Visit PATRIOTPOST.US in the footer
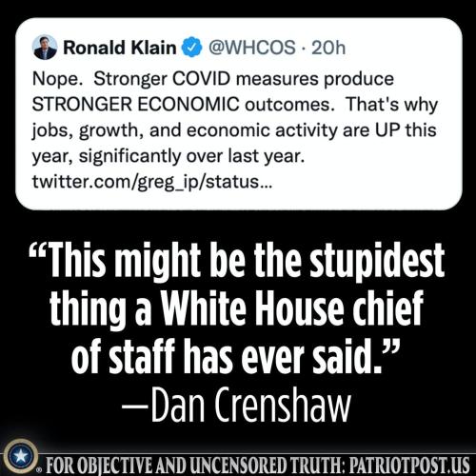Viewport: 476px width, 476px height. 409,465
